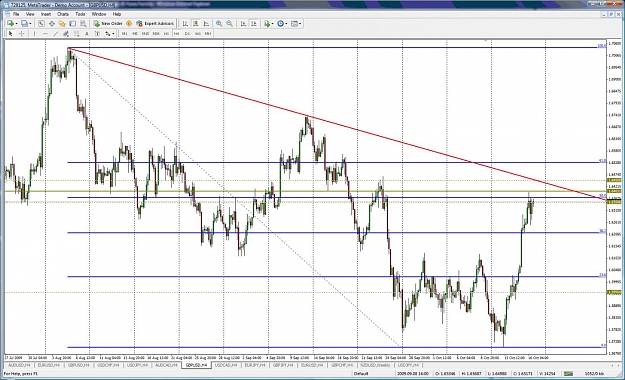Show the Data Window panel
This screenshot has width=625, height=380.
[x=52, y=24]
